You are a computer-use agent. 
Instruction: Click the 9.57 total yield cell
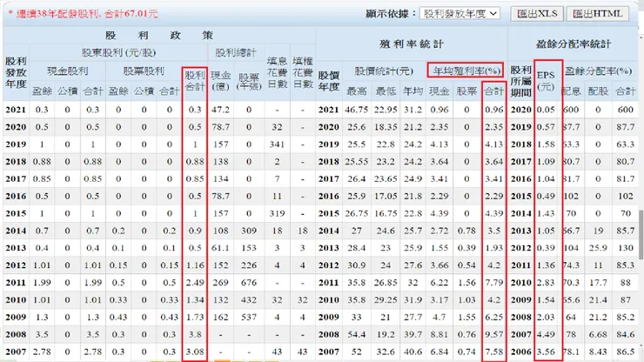coord(493,334)
